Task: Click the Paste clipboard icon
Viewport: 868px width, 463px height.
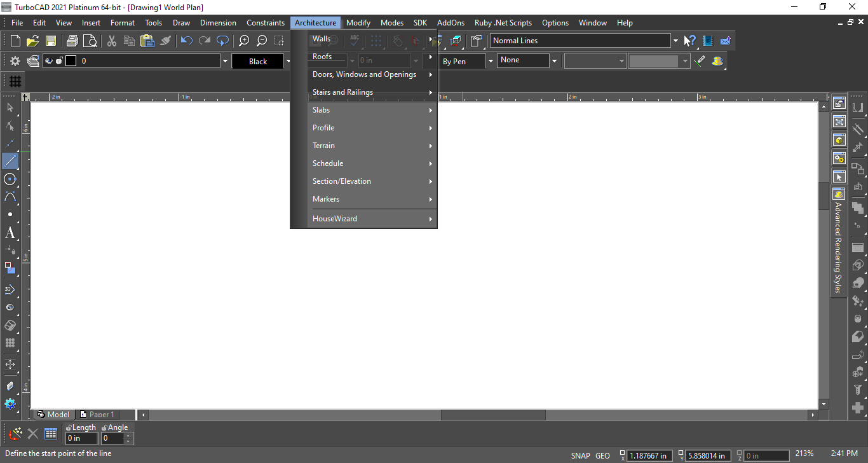Action: click(147, 41)
